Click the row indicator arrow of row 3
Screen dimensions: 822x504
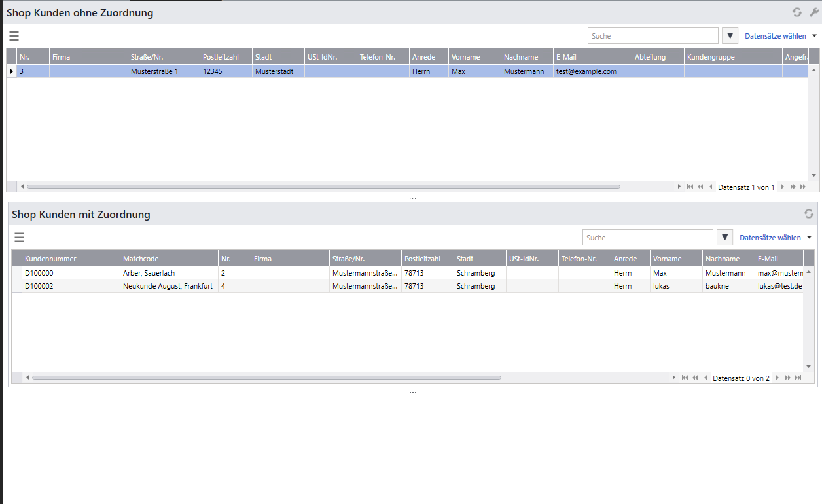point(11,71)
